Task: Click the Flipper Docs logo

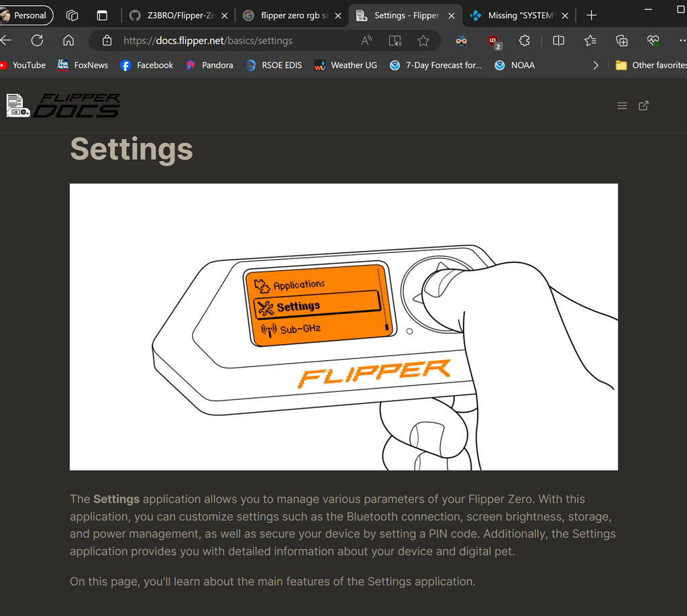Action: [64, 105]
